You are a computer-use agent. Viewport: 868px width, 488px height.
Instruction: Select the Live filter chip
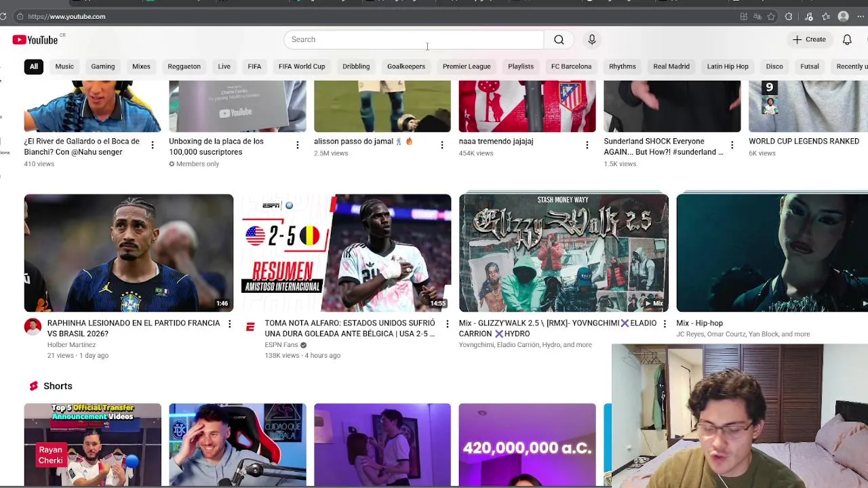click(x=224, y=66)
